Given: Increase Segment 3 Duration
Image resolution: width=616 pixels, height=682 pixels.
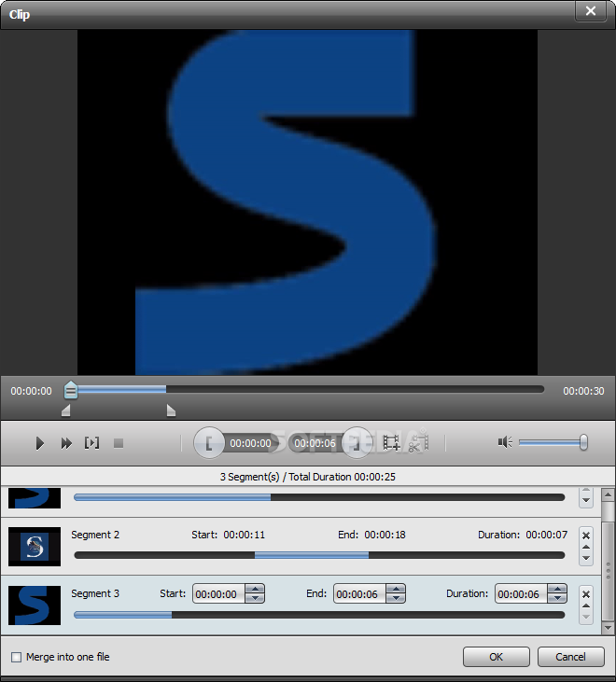Looking at the screenshot, I should click(557, 590).
